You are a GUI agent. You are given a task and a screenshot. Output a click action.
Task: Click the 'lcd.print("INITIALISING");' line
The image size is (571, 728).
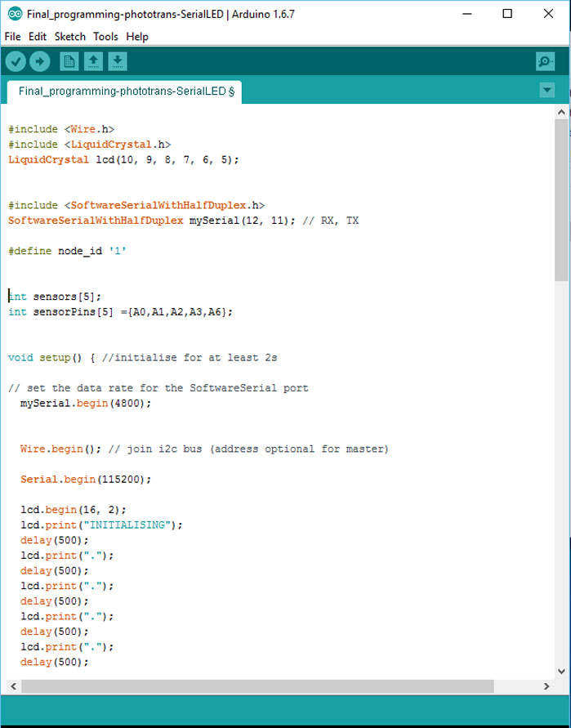coord(101,525)
